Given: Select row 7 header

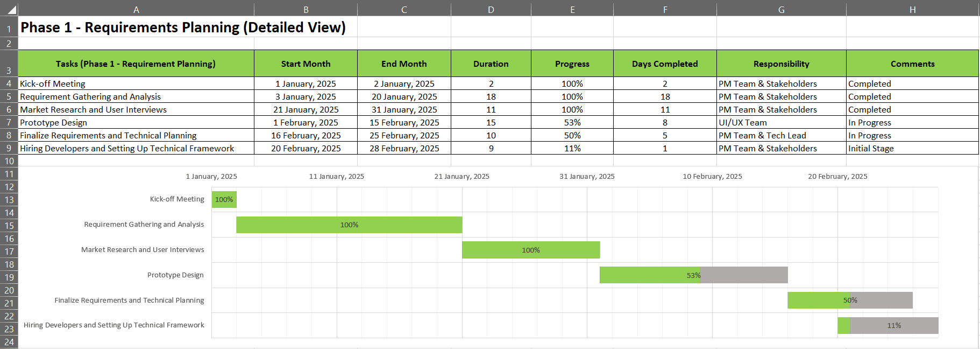Looking at the screenshot, I should 9,122.
